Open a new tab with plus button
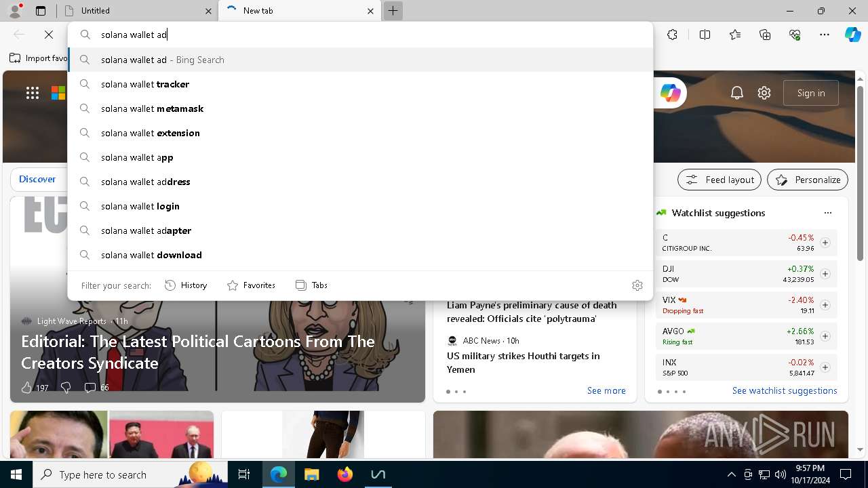This screenshot has height=488, width=868. 393,11
